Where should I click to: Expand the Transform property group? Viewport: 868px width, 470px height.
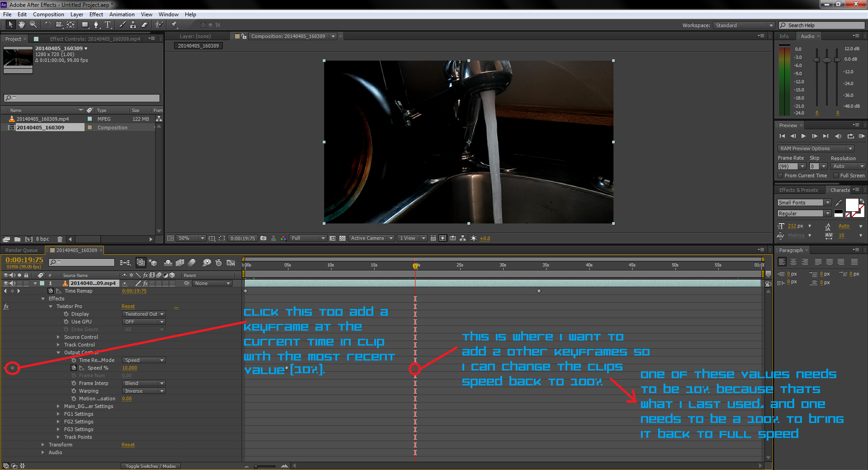tap(43, 445)
